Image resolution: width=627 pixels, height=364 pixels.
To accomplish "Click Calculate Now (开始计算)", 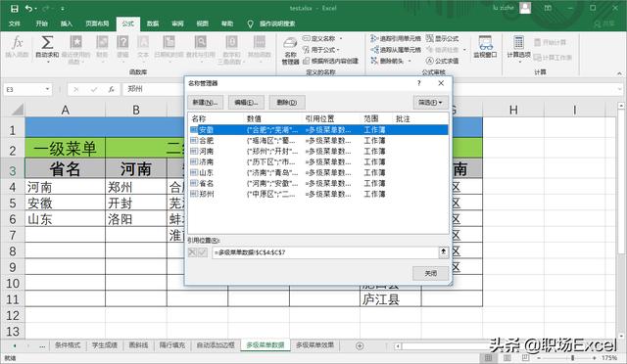I will (551, 42).
